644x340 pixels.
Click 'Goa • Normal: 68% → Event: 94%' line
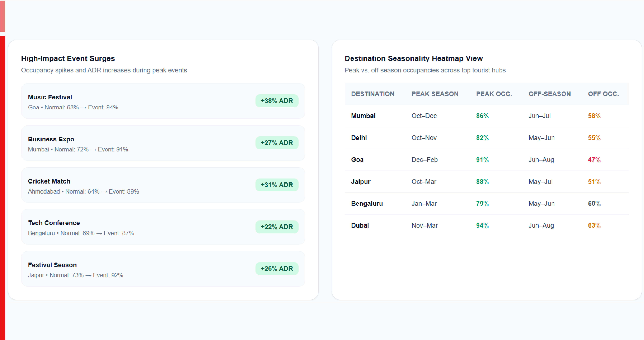coord(73,107)
